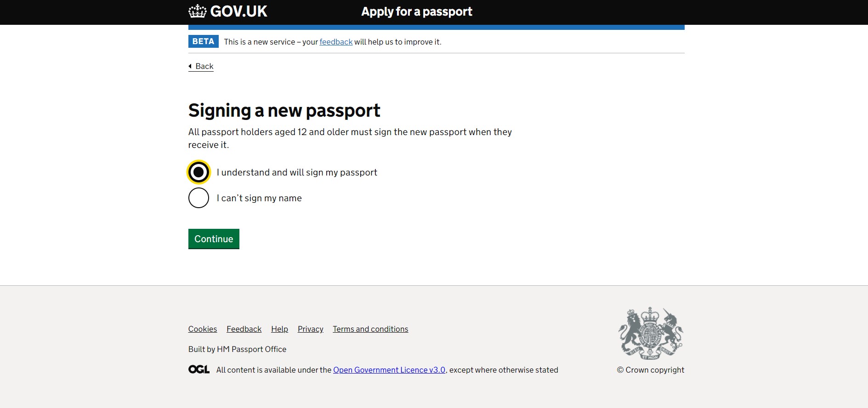Viewport: 868px width, 408px height.
Task: Go back using the Back link
Action: 204,66
